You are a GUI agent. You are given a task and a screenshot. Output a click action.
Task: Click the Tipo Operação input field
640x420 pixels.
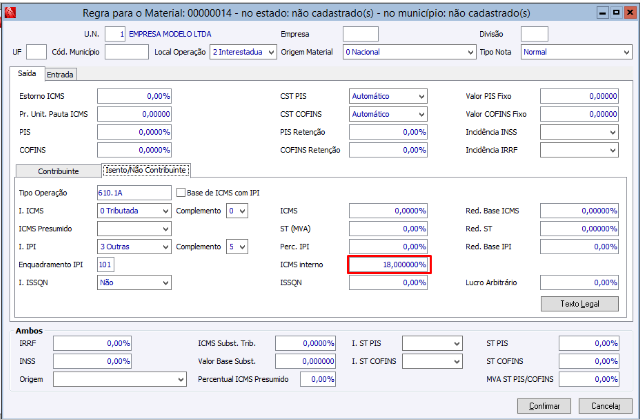pyautogui.click(x=134, y=193)
